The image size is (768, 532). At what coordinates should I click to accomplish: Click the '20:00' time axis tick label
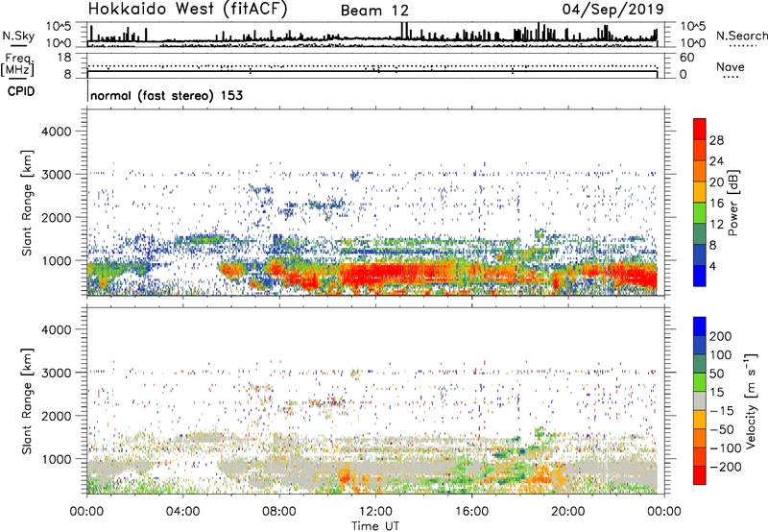[567, 512]
